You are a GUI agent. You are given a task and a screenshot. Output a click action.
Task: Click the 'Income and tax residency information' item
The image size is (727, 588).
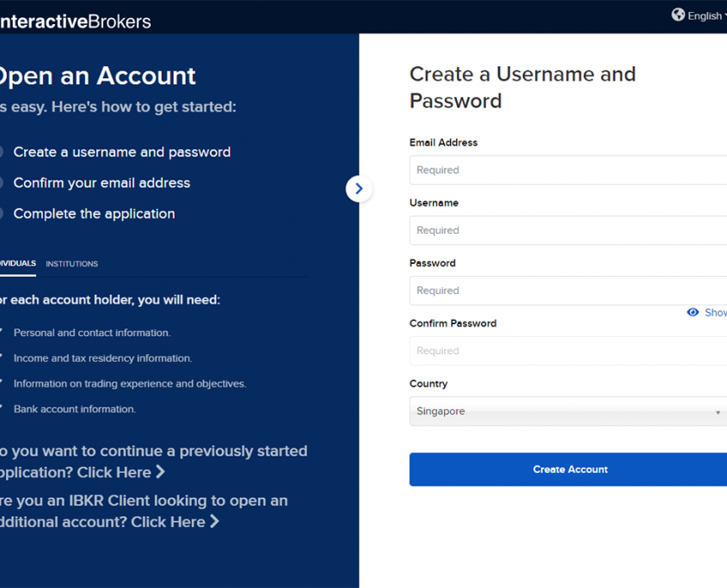pyautogui.click(x=103, y=358)
